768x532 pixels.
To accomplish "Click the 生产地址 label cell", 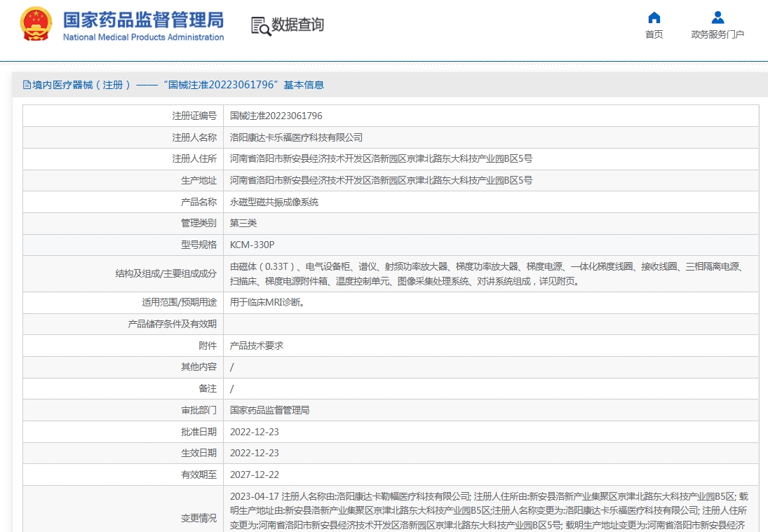I will click(123, 181).
